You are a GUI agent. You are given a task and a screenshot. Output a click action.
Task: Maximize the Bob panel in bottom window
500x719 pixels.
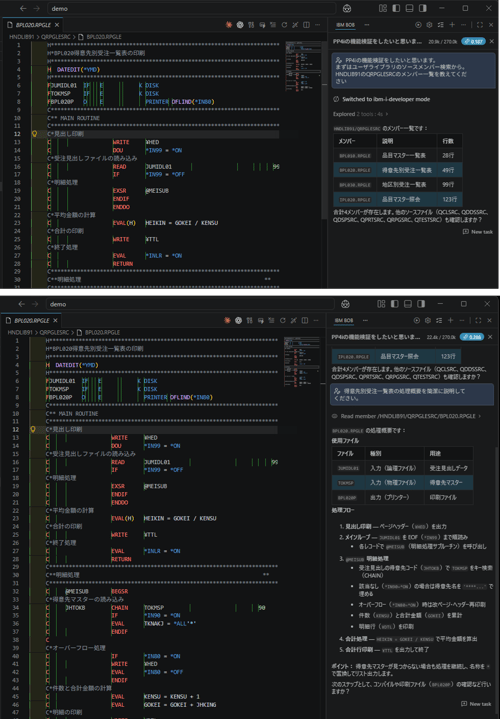tap(478, 321)
